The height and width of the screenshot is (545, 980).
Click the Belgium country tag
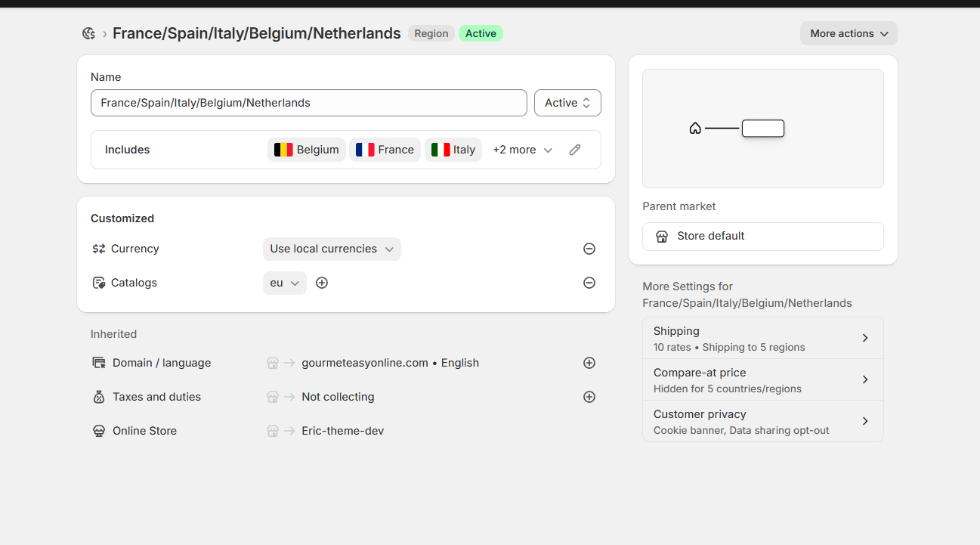click(307, 150)
